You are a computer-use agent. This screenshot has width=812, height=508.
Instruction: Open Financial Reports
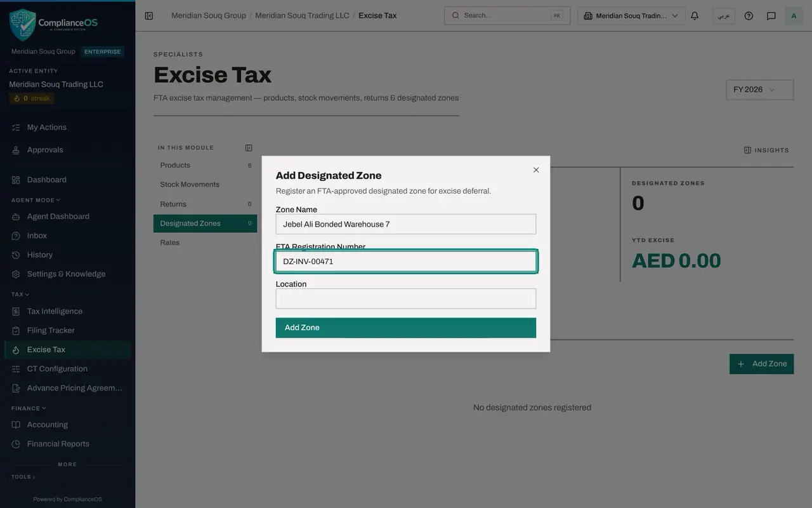(x=68, y=444)
